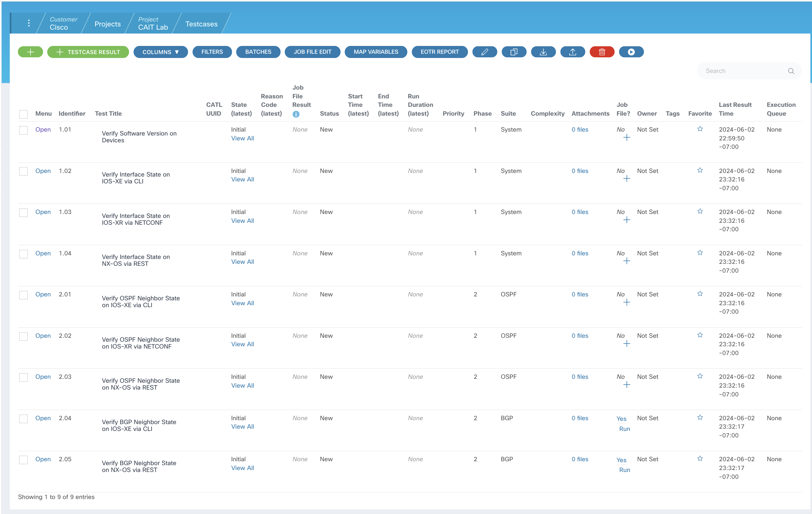The width and height of the screenshot is (812, 514).
Task: Click the download icon button
Action: pos(543,52)
